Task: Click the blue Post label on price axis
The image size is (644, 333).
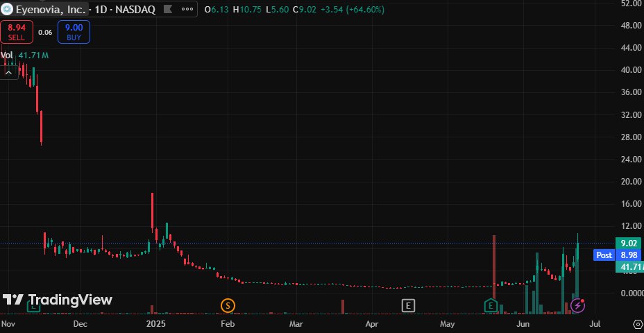Action: click(604, 255)
